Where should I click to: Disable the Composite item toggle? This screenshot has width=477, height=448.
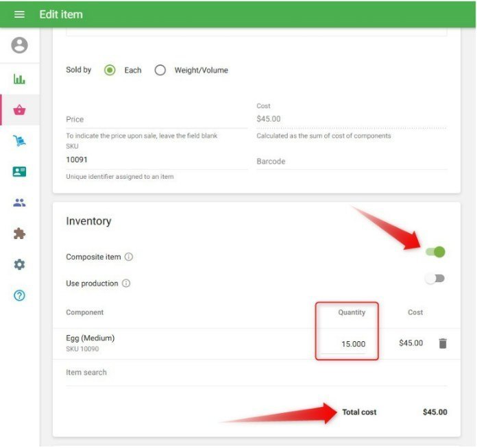[x=435, y=252]
